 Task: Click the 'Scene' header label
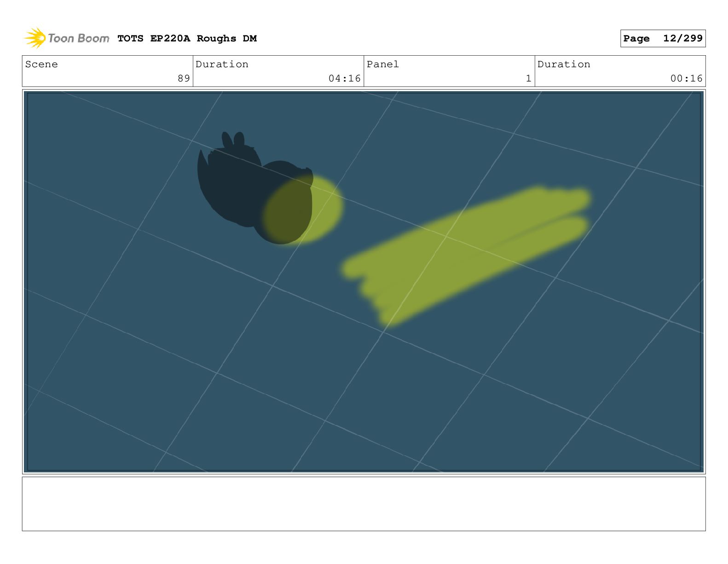pos(41,64)
